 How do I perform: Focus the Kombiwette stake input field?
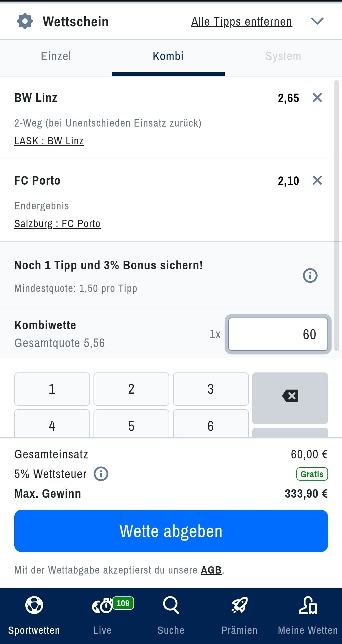[x=278, y=334]
